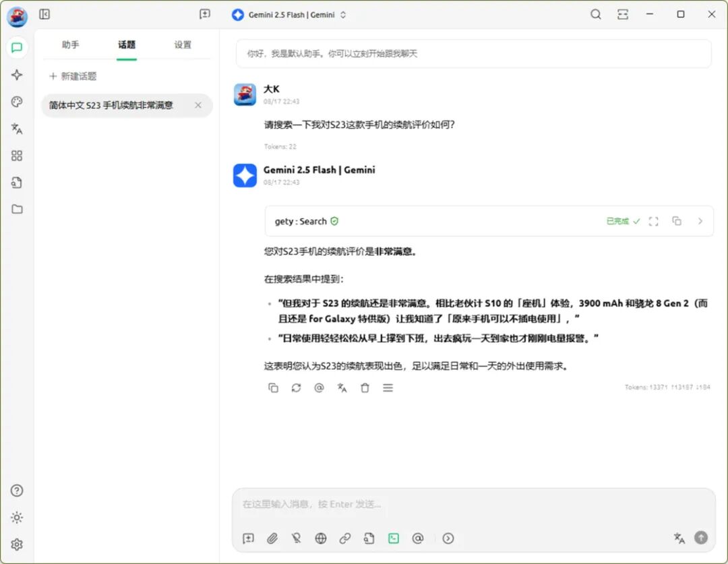The image size is (728, 564).
Task: Regenerate the Gemini response
Action: coord(296,387)
